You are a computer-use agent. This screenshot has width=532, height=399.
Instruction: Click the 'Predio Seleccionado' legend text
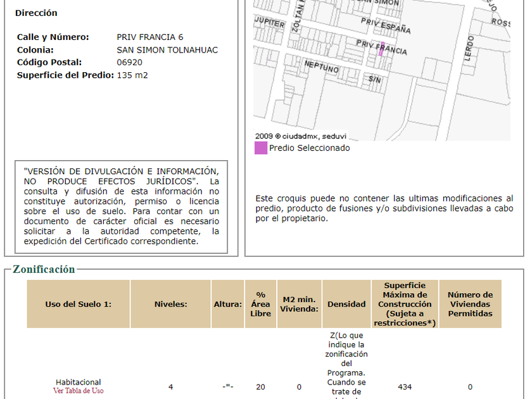point(310,148)
